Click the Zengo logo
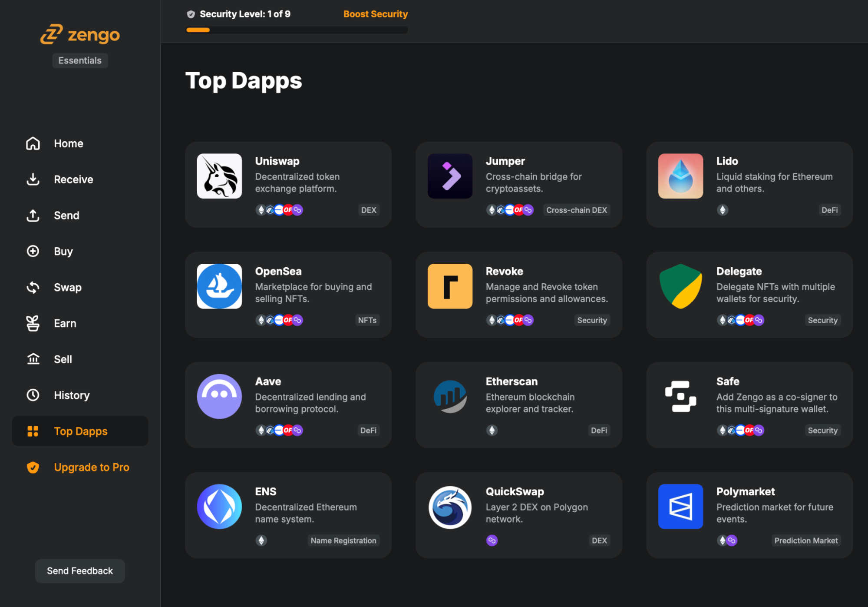Viewport: 868px width, 607px height. (x=80, y=34)
